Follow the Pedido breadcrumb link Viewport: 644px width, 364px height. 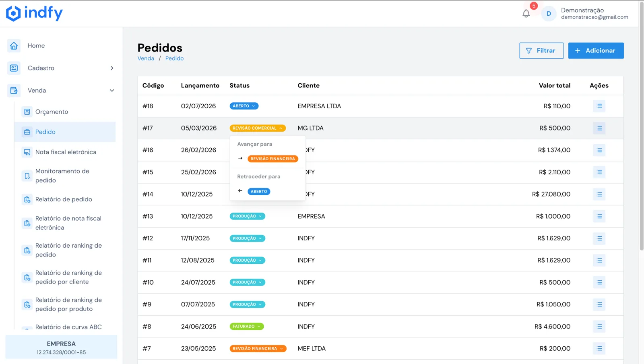point(174,58)
